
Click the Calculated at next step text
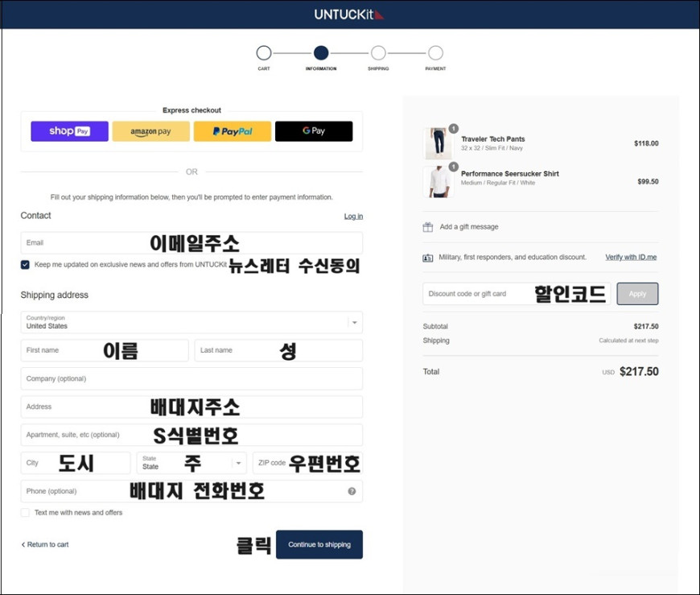coord(628,341)
